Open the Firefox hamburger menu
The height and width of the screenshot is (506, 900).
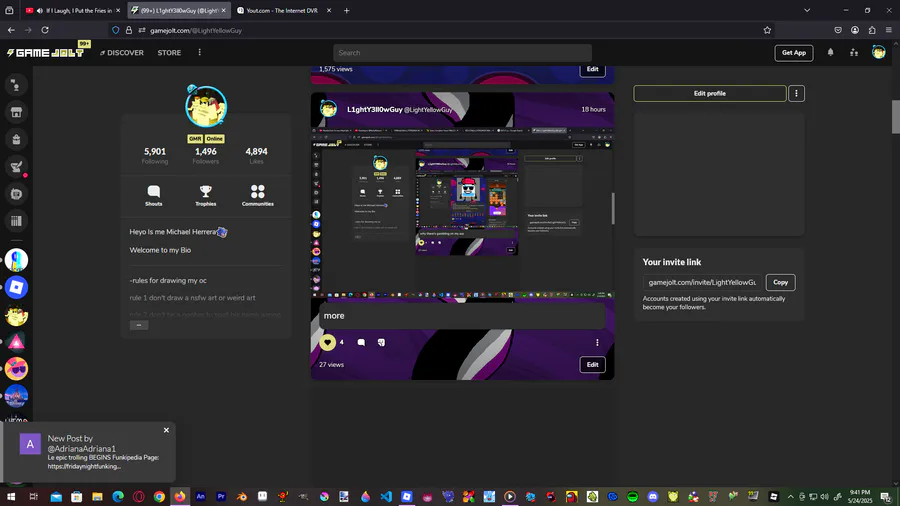pyautogui.click(x=889, y=30)
